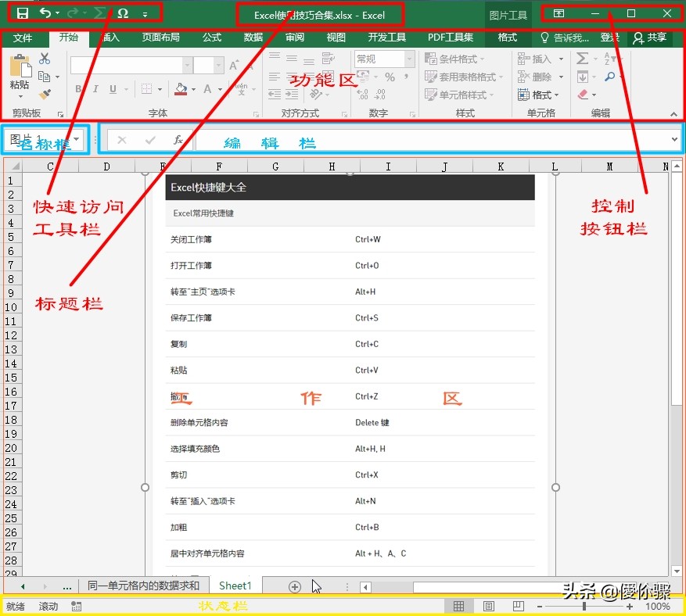Switch to the 数据 tab
686x616 pixels.
point(253,38)
